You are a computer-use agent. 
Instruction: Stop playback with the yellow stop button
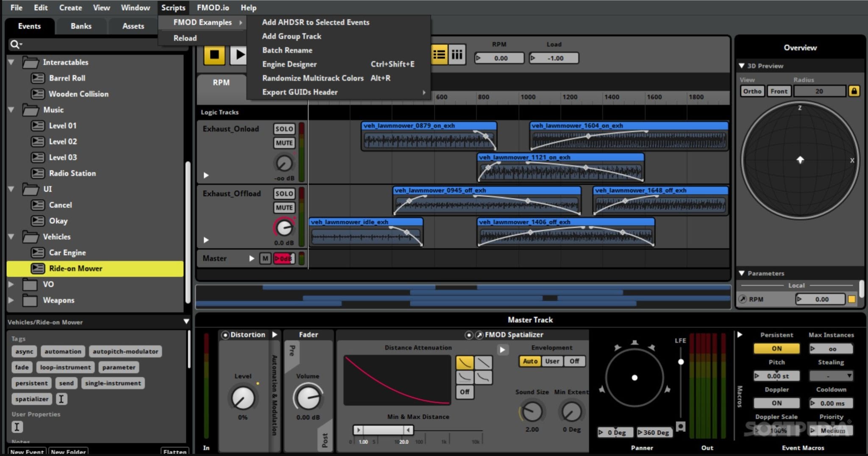214,54
